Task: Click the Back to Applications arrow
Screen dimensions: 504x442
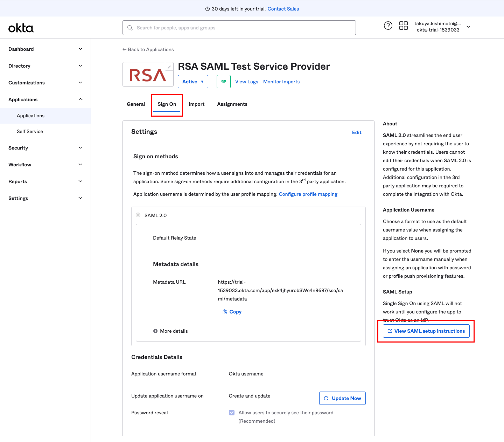Action: coord(125,49)
